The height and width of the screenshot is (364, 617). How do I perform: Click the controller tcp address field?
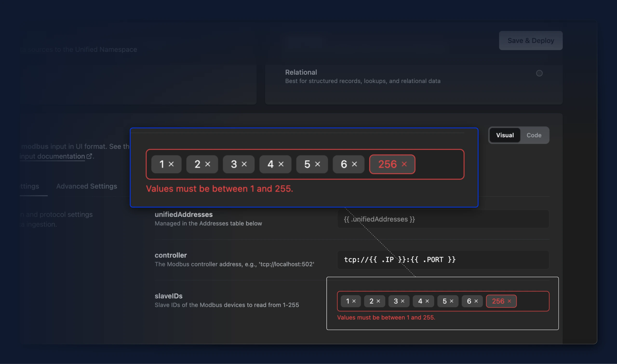click(443, 260)
